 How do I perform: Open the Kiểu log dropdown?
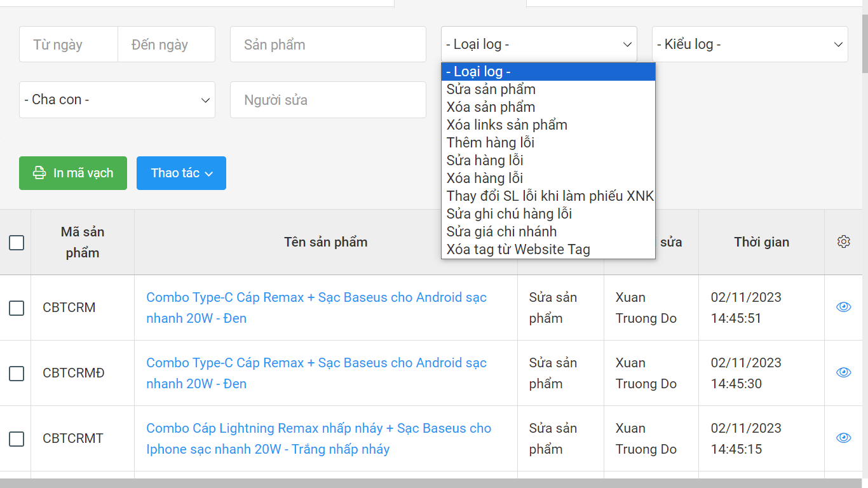point(750,44)
